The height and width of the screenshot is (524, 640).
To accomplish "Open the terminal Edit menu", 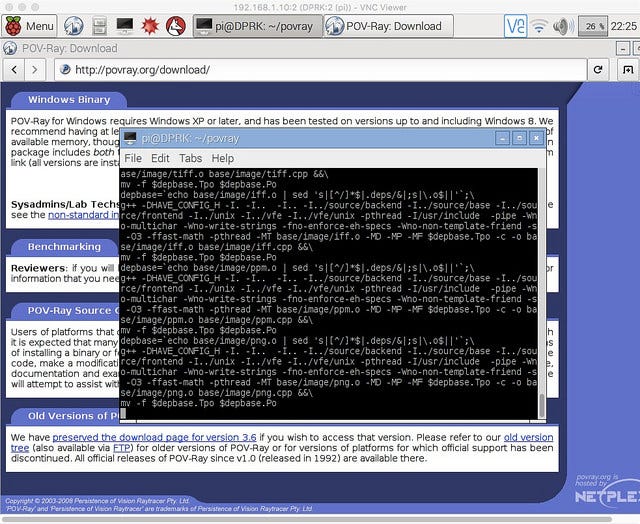I will (160, 158).
